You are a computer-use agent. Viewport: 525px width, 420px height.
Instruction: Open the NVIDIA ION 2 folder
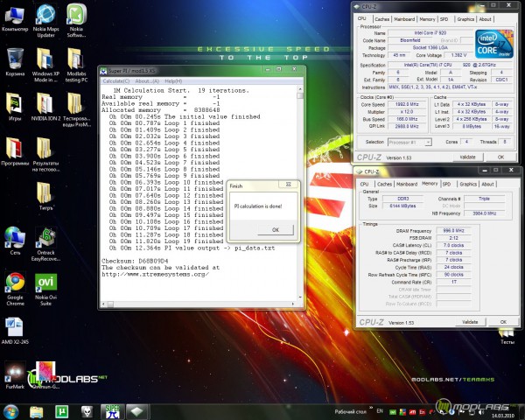(x=45, y=107)
